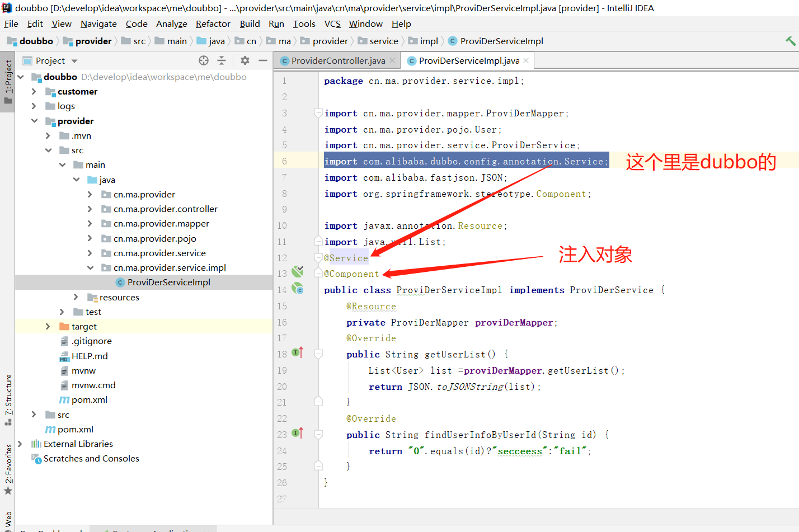Open the VCS menu
The image size is (799, 532).
[x=332, y=23]
